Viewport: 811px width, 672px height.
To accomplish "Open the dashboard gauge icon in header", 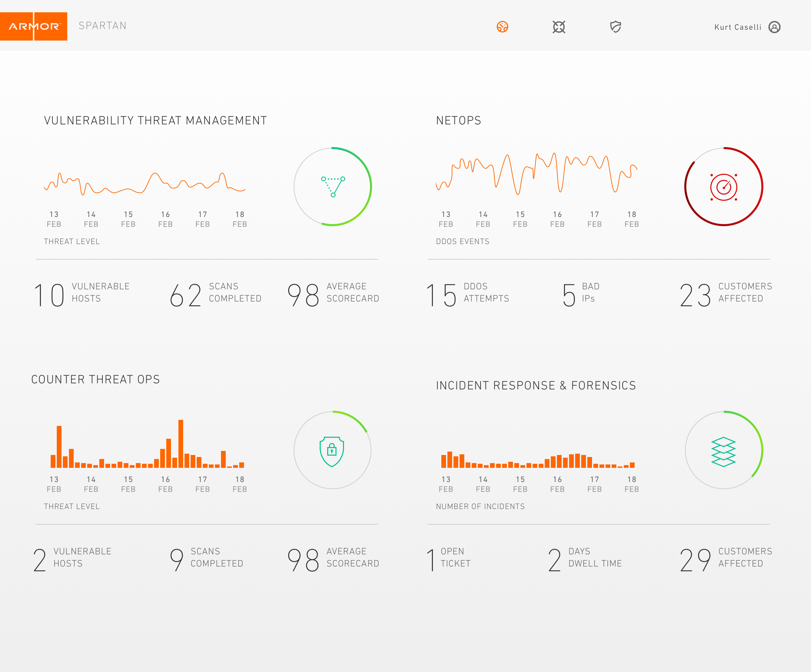I will [x=502, y=27].
